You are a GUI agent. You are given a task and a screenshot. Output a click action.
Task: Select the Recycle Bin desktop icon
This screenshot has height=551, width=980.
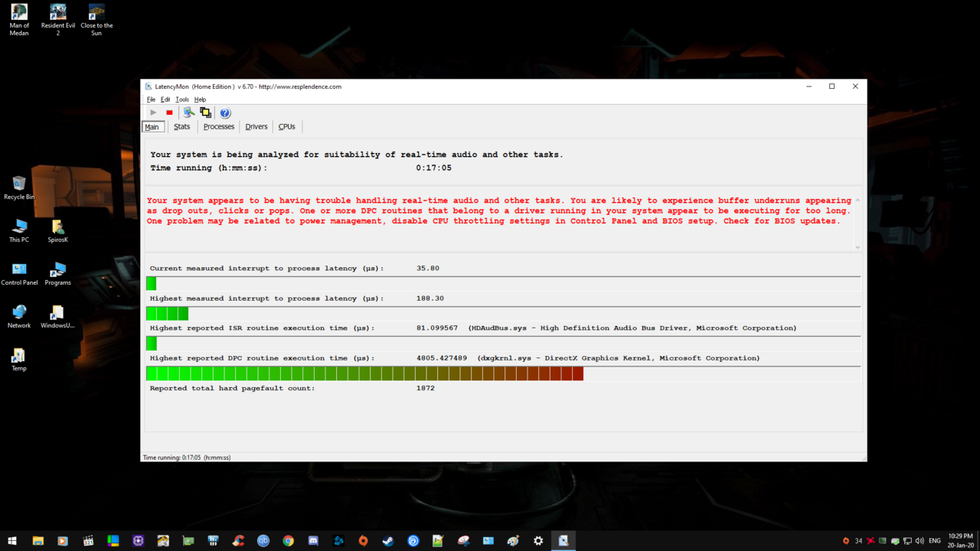pyautogui.click(x=19, y=187)
